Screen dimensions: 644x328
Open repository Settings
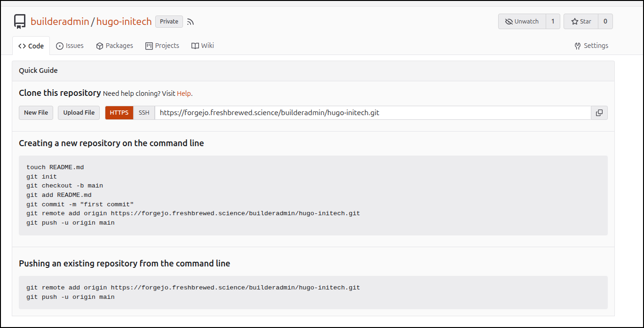tap(591, 46)
